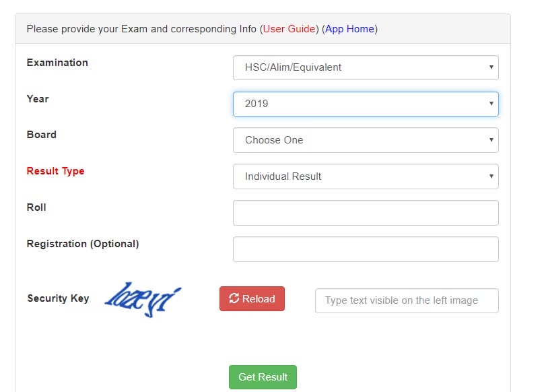Click the refresh icon in the Reload button
This screenshot has width=544, height=392.
234,298
